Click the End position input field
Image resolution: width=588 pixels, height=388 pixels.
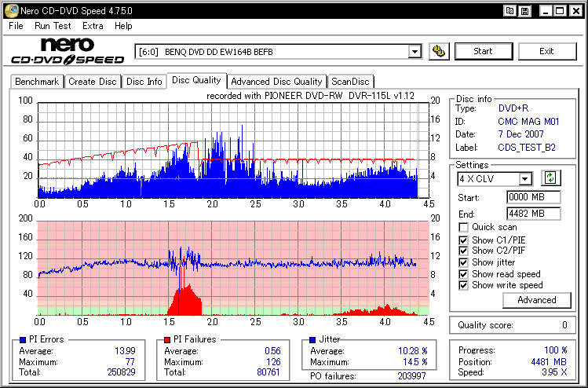533,214
